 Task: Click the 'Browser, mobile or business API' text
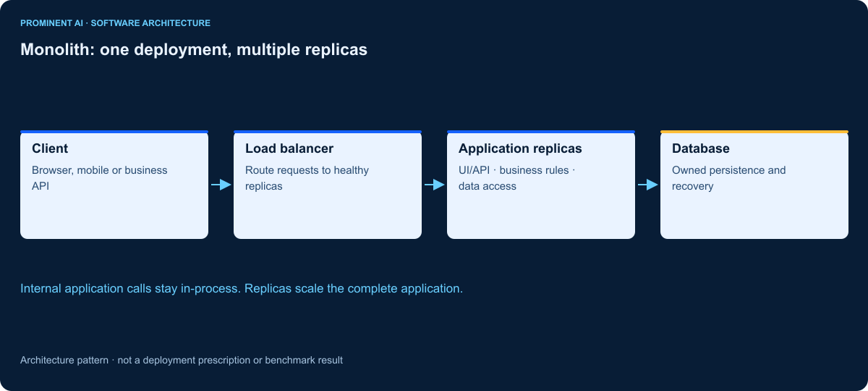coord(100,178)
